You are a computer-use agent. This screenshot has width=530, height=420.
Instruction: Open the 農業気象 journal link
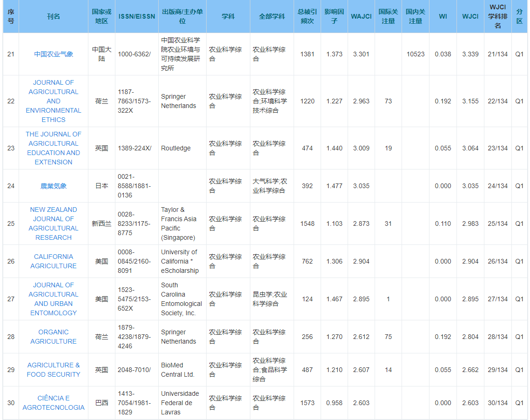click(54, 186)
